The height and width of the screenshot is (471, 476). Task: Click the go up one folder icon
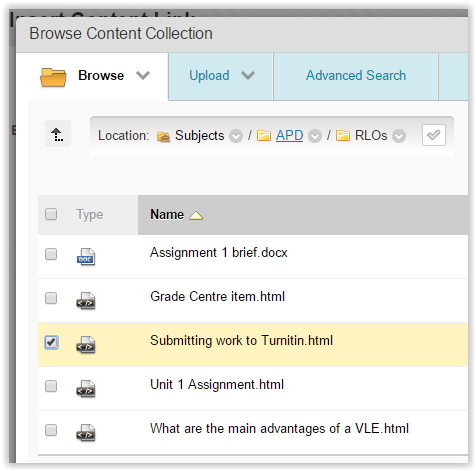58,134
